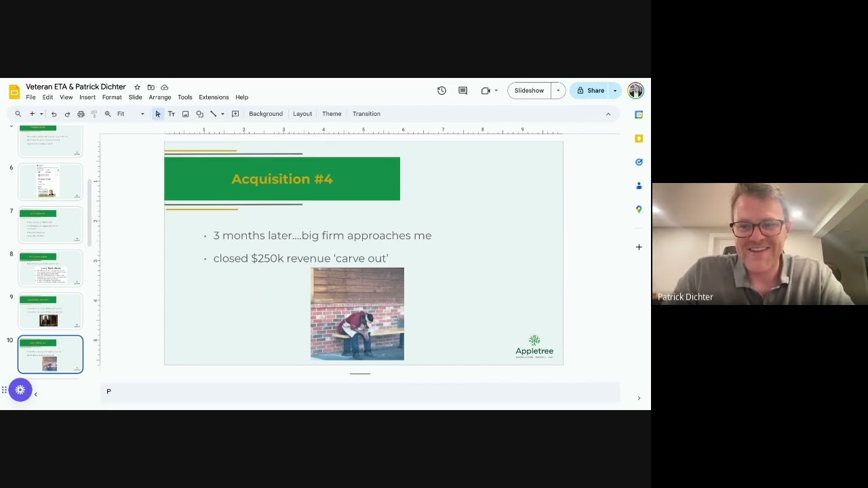The height and width of the screenshot is (488, 868).
Task: Click the Search the menus magnifier icon
Action: [18, 114]
